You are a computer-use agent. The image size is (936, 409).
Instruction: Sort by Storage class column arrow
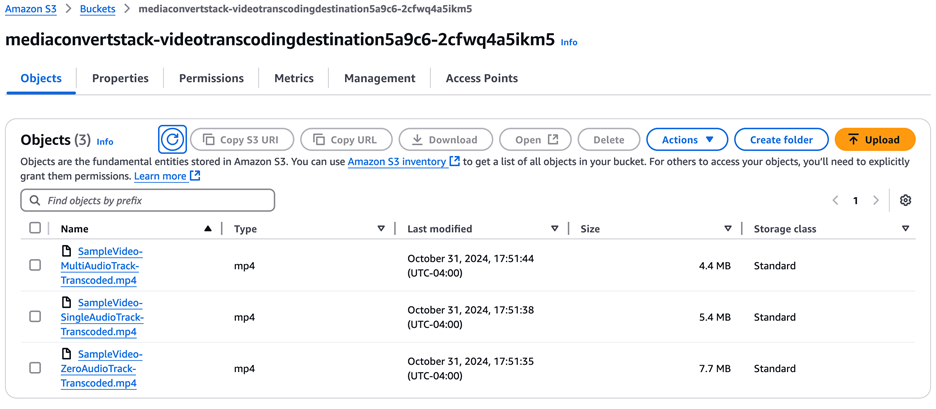point(906,229)
